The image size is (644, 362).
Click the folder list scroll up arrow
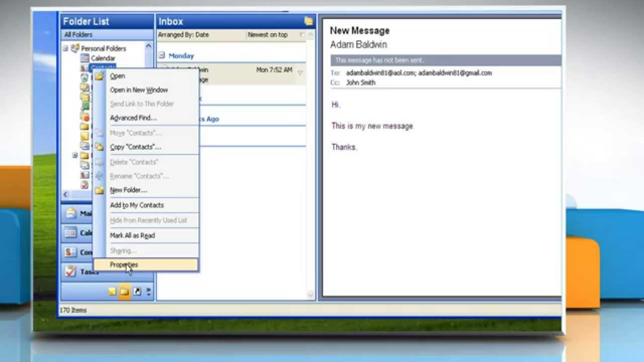(148, 46)
